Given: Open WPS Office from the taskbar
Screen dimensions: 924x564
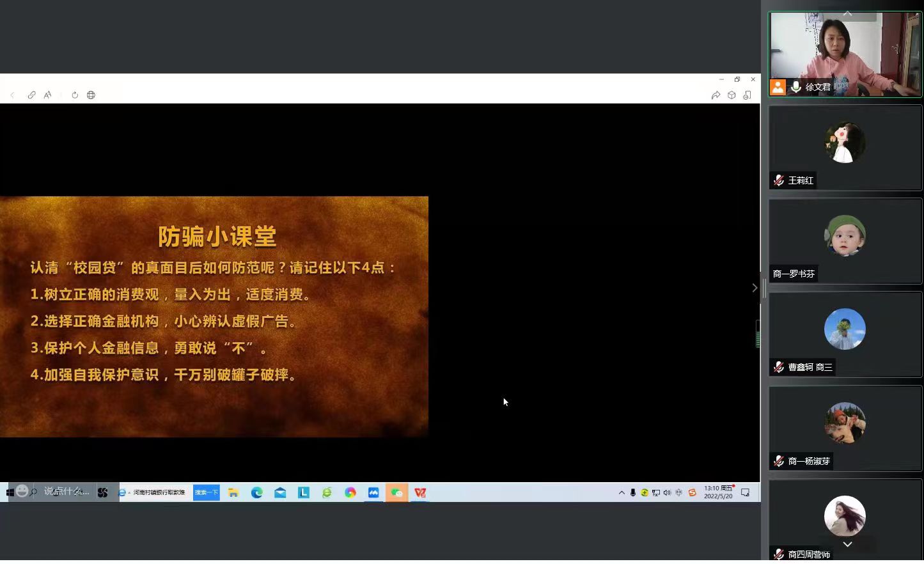Looking at the screenshot, I should point(420,492).
